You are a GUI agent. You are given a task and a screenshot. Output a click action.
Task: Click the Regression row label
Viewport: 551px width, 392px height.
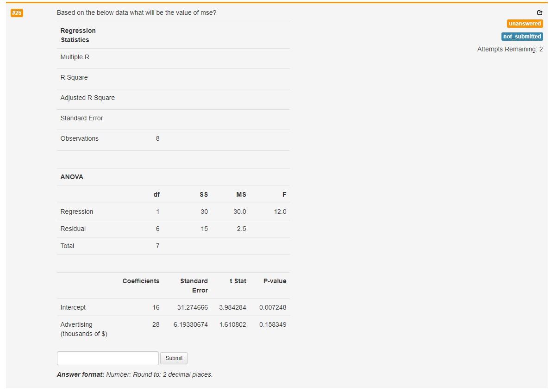pos(76,212)
